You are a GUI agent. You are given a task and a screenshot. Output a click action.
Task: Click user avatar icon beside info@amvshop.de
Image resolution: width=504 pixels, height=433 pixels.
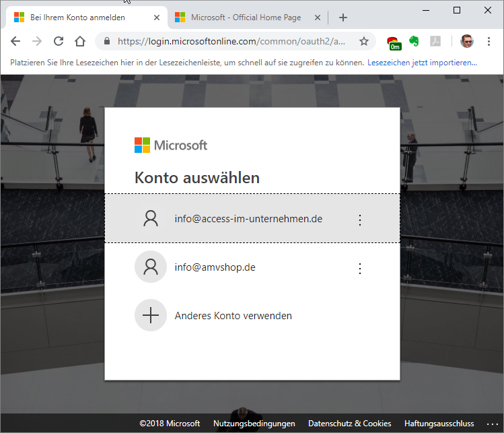coord(151,267)
